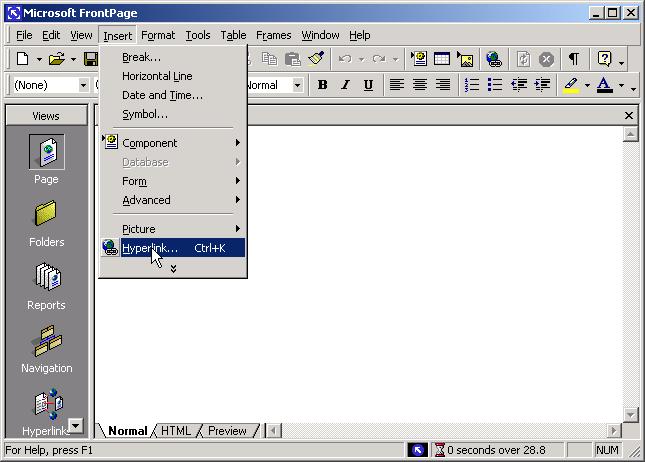Open font size Normal dropdown arrow

pos(297,85)
